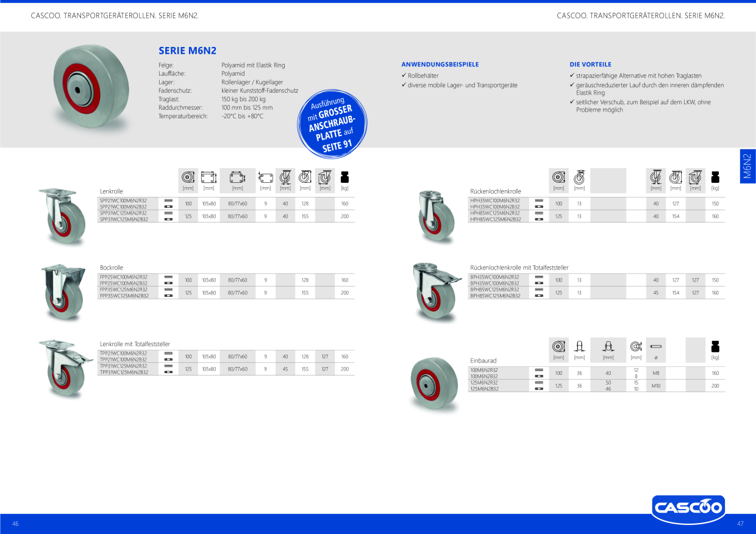Click ball bearing icon beside HPH85WC125M6N2B32

pyautogui.click(x=539, y=219)
